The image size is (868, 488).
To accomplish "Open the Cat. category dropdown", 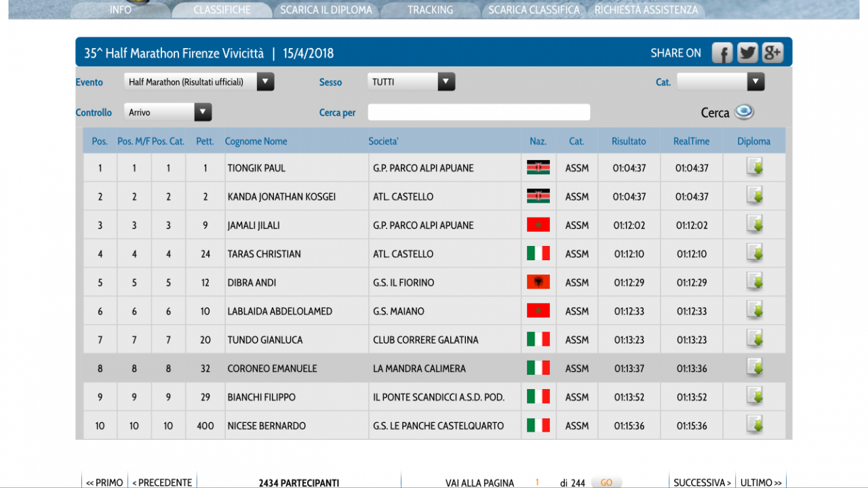I will click(x=721, y=82).
